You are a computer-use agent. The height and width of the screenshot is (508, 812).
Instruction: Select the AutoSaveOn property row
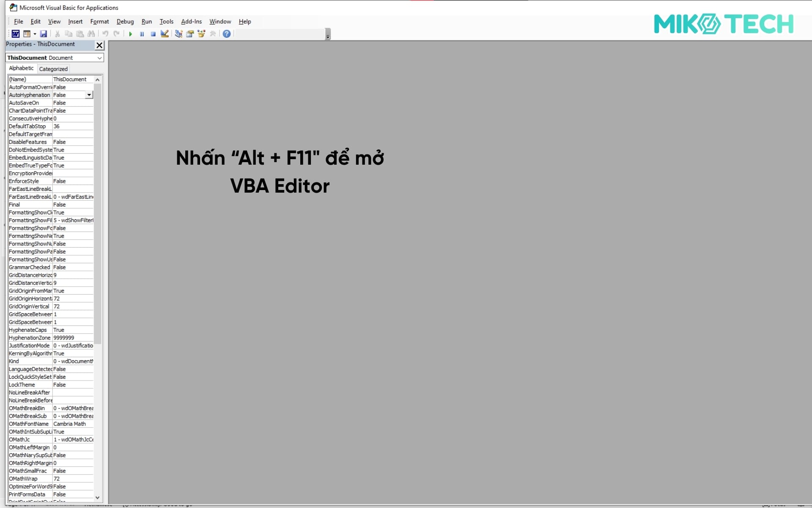pyautogui.click(x=51, y=103)
